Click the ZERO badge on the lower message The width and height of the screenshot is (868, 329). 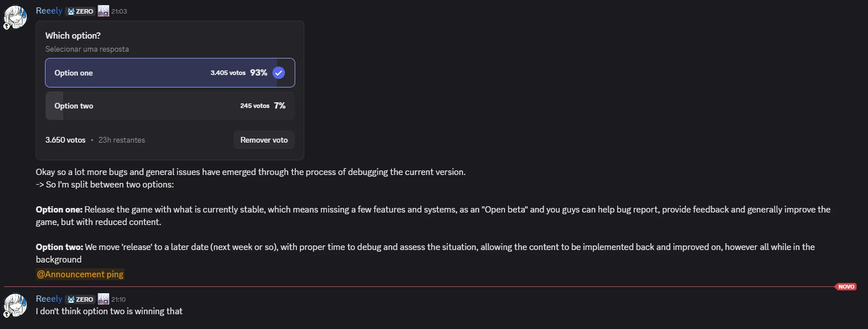(80, 298)
